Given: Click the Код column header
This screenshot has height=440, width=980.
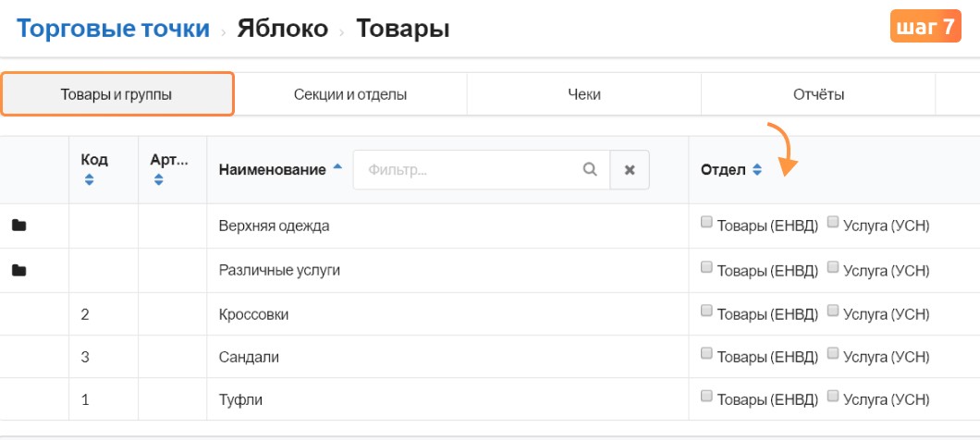Looking at the screenshot, I should coord(94,160).
